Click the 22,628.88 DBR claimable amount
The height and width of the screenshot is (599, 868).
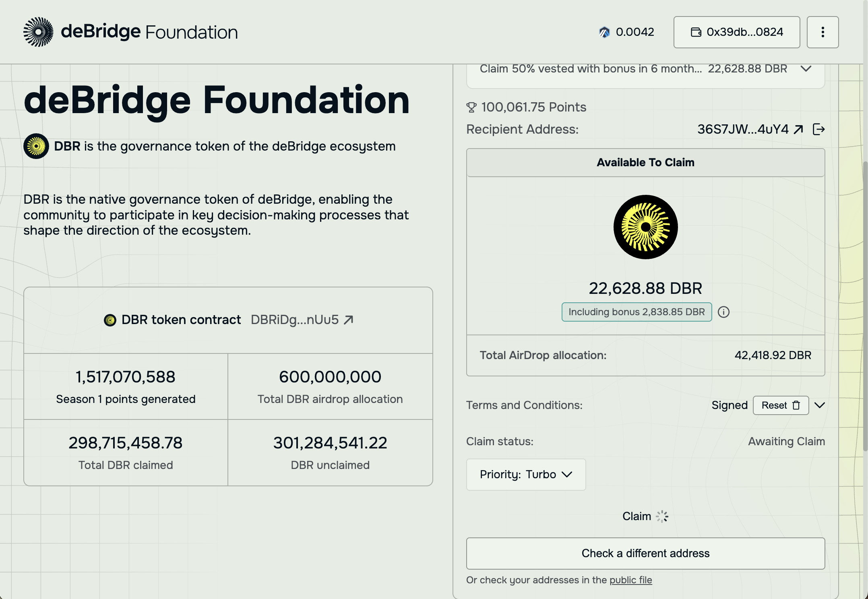pyautogui.click(x=645, y=288)
